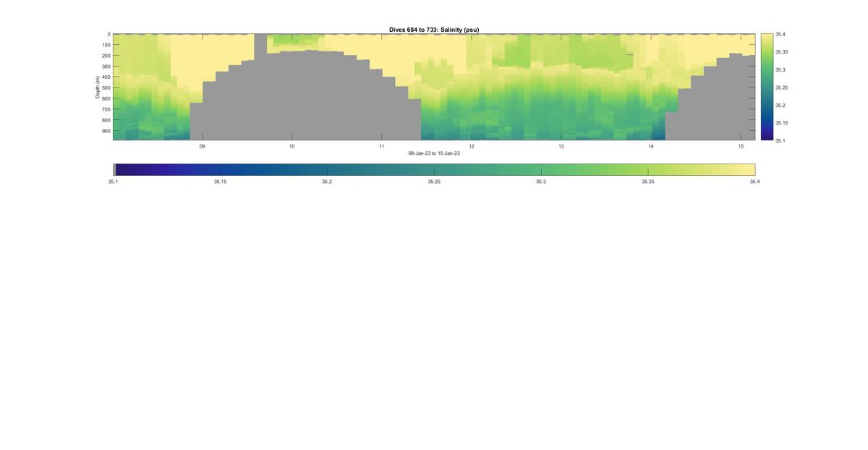The image size is (868, 450).
Task: Click depth tick label "400"
Action: coord(106,77)
